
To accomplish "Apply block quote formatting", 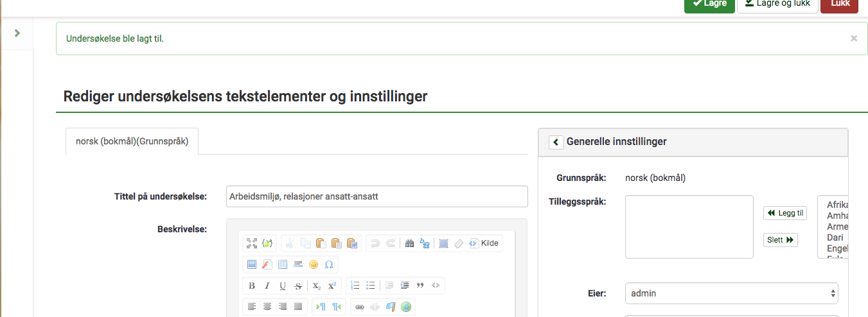I will point(420,286).
